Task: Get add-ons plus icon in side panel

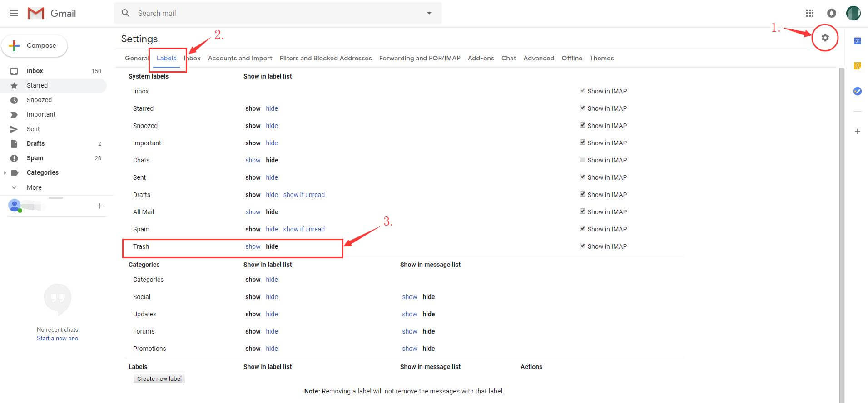Action: pyautogui.click(x=857, y=132)
